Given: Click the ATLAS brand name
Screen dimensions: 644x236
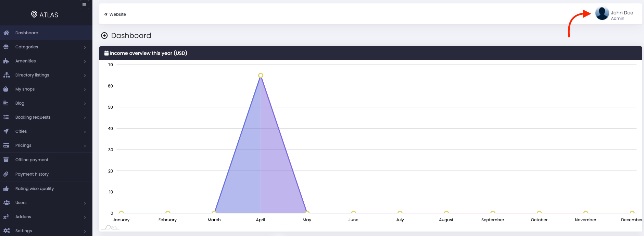Looking at the screenshot, I should [x=49, y=15].
